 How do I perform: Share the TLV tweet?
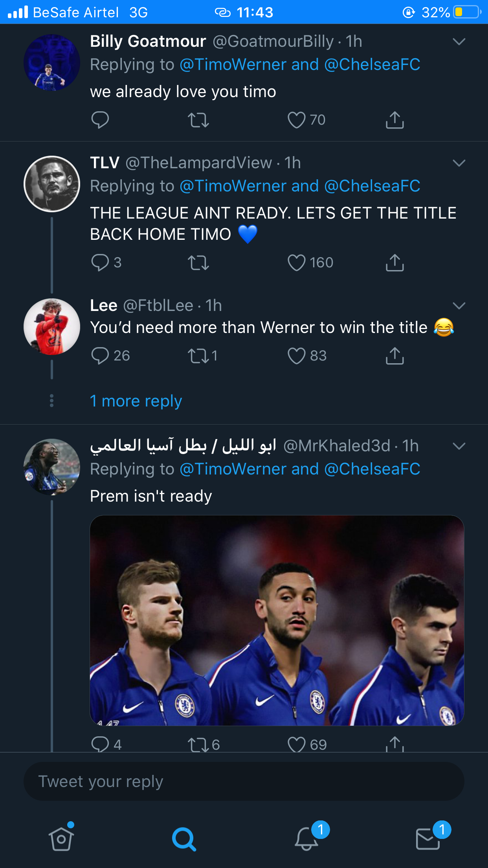394,263
